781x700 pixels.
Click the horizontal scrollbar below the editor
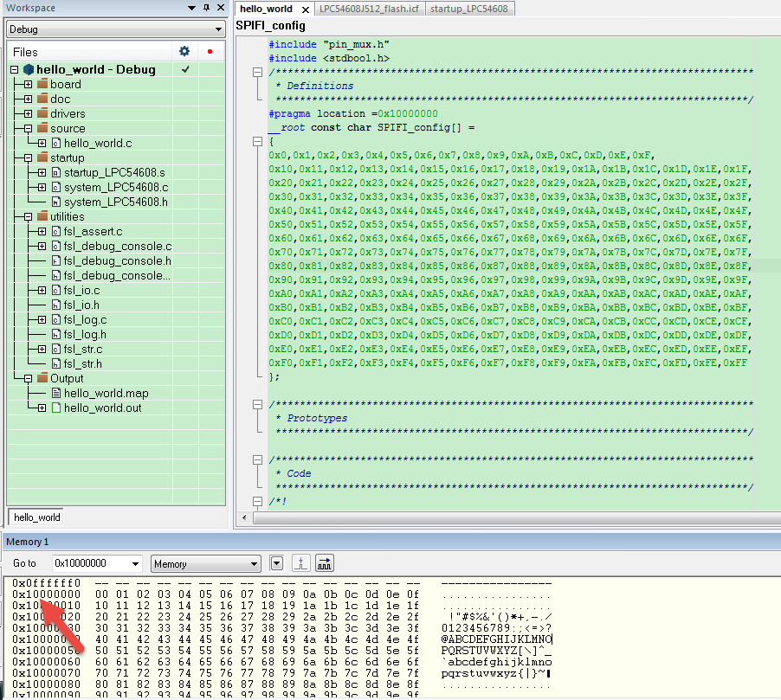pos(511,517)
